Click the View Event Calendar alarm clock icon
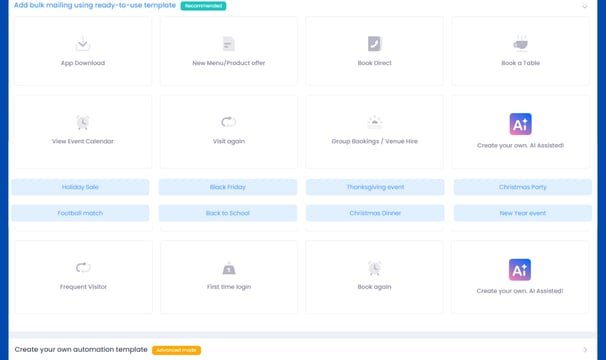Viewport: 606px width, 360px height. [x=83, y=122]
